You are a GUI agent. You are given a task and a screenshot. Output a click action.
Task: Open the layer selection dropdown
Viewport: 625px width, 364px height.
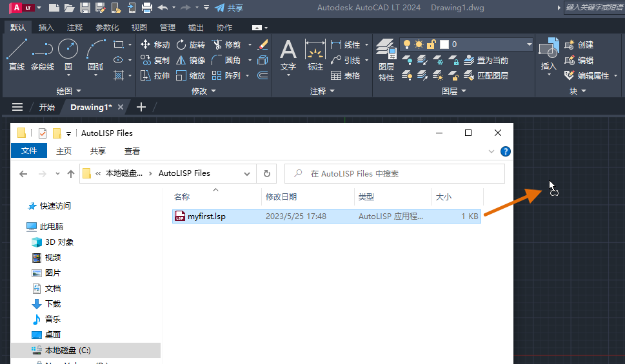pos(530,44)
